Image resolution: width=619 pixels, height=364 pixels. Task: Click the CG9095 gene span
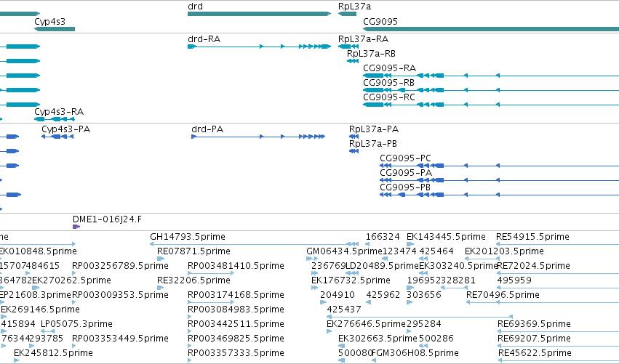click(x=491, y=29)
